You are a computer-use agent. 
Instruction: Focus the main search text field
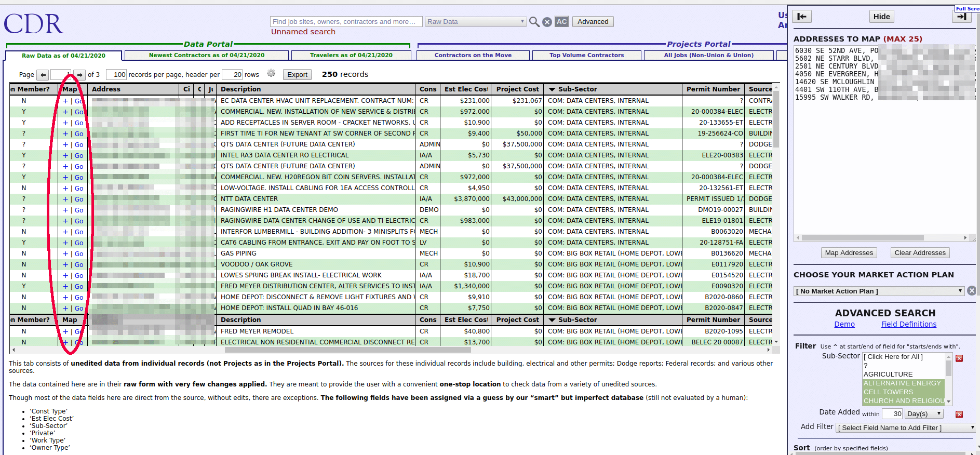346,22
